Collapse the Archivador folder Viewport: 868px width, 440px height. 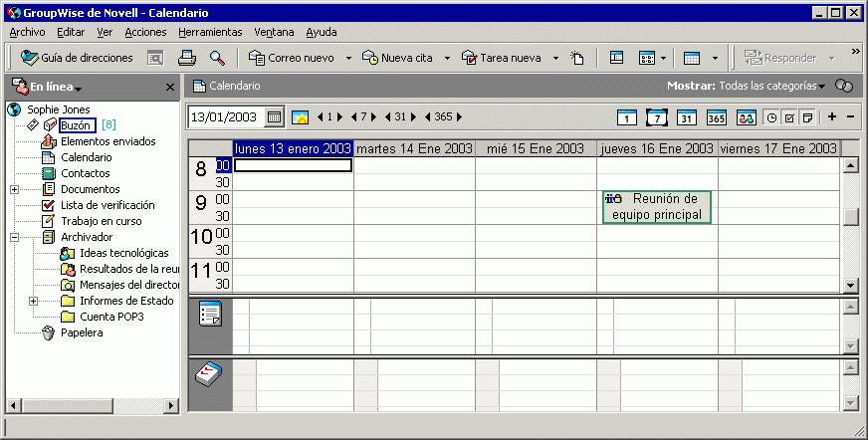[14, 237]
